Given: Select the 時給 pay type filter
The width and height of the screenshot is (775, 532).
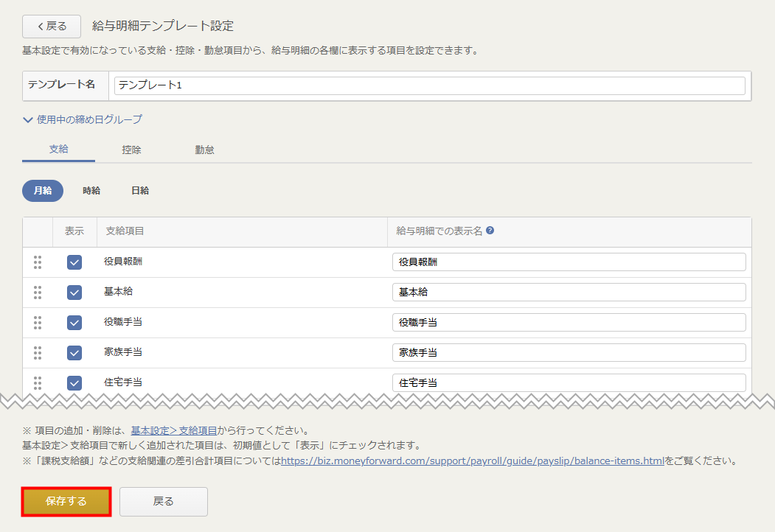Looking at the screenshot, I should click(91, 191).
